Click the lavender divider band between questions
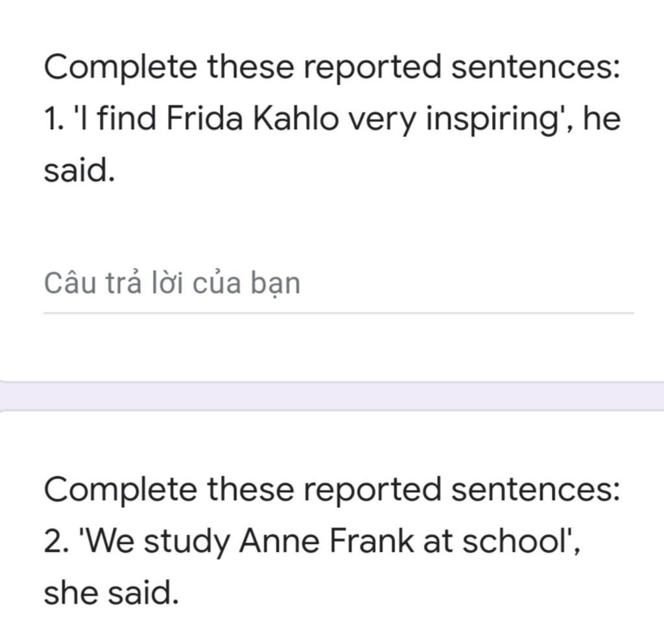 pyautogui.click(x=332, y=396)
